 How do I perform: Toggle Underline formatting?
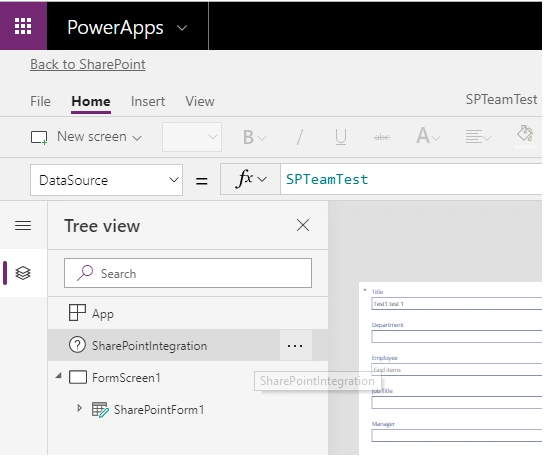[341, 137]
